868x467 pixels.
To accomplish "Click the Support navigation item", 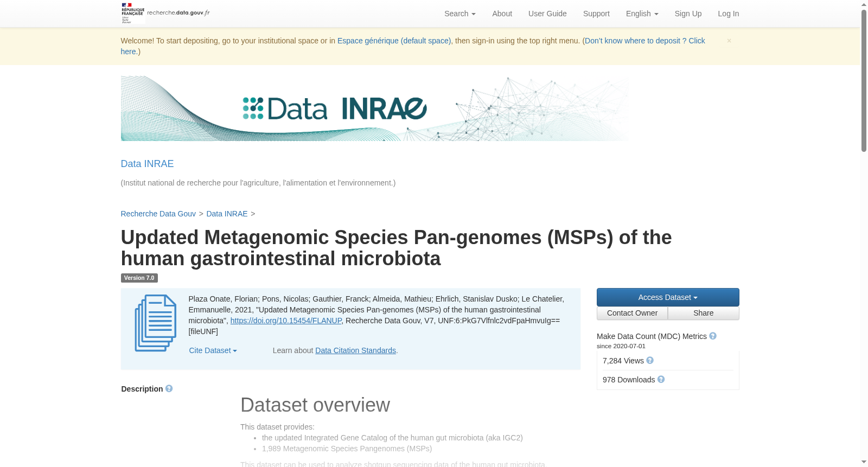I will pyautogui.click(x=596, y=14).
